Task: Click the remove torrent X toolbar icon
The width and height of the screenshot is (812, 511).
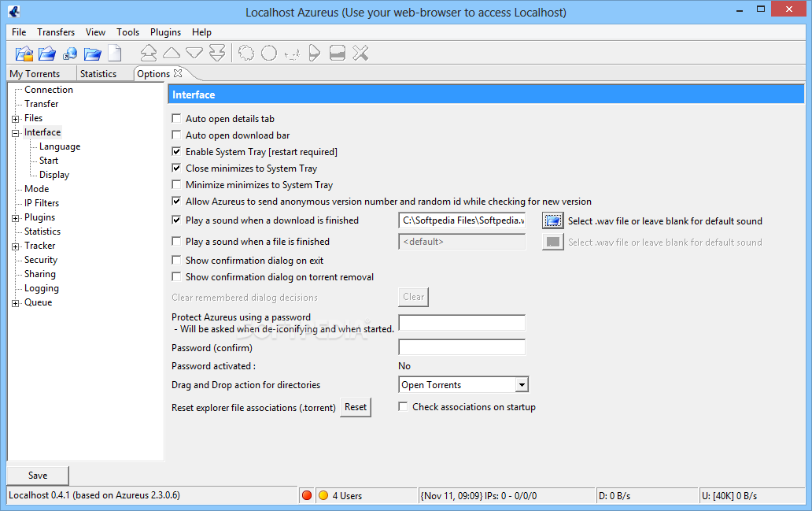Action: click(x=360, y=53)
